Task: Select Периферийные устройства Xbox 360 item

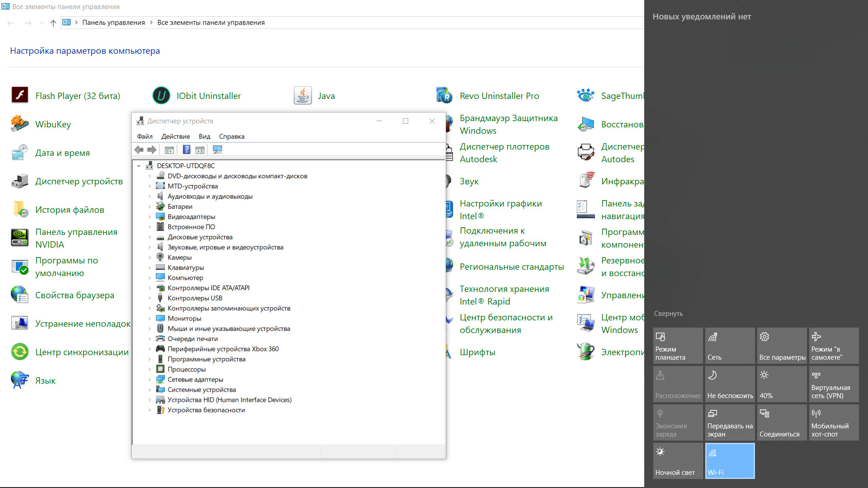Action: [x=223, y=349]
